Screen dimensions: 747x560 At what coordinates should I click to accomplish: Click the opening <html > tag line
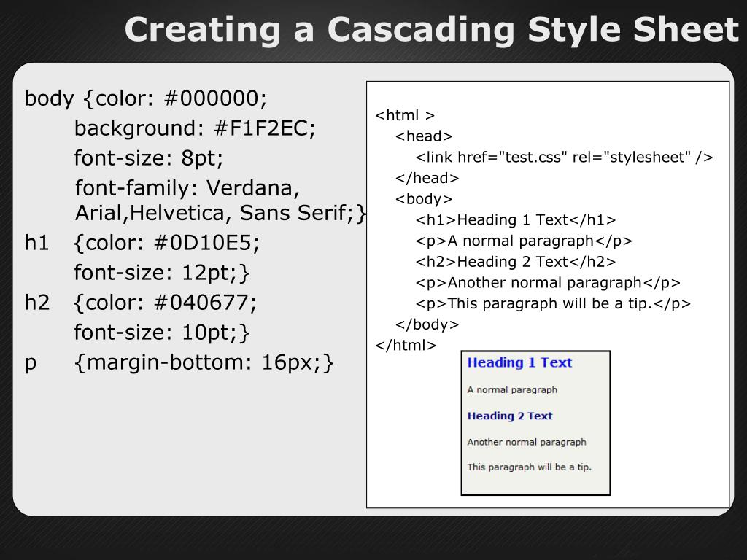pos(405,115)
